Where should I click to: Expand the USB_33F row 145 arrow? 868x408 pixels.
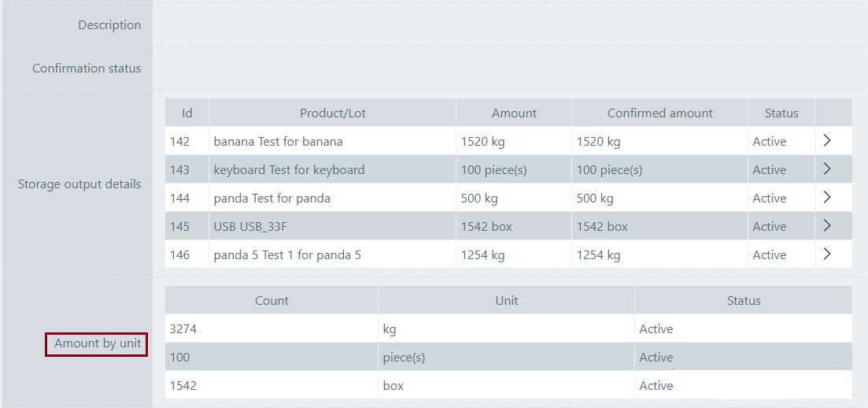coord(827,226)
